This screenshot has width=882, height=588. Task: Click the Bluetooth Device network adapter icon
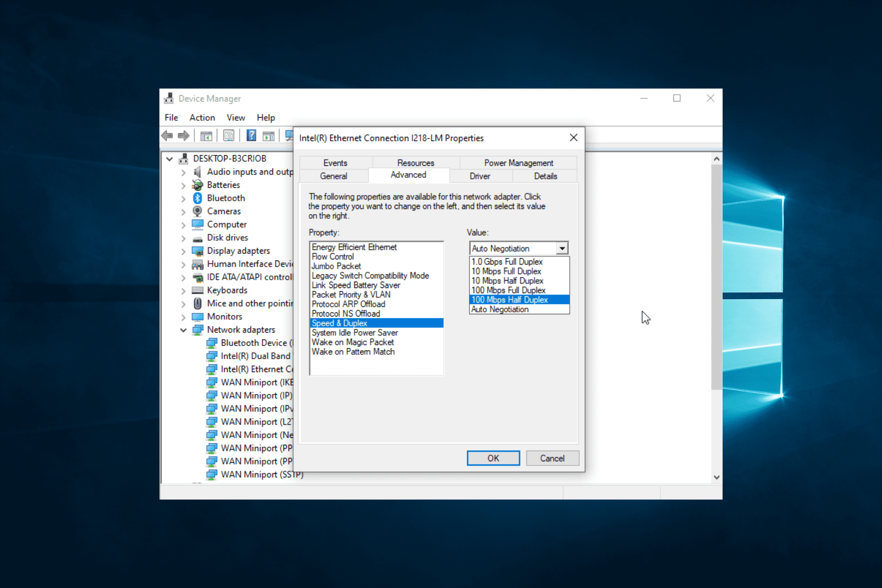point(211,343)
